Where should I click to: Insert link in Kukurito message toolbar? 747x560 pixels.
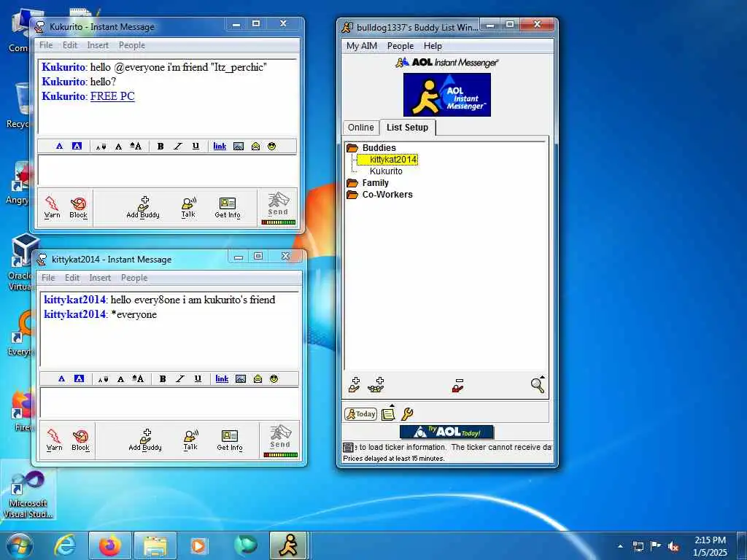pyautogui.click(x=220, y=146)
